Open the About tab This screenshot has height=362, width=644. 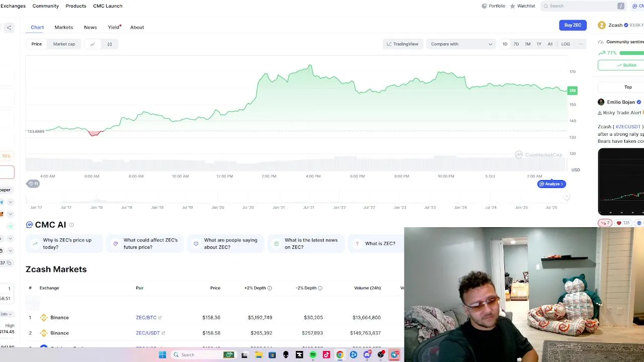137,27
